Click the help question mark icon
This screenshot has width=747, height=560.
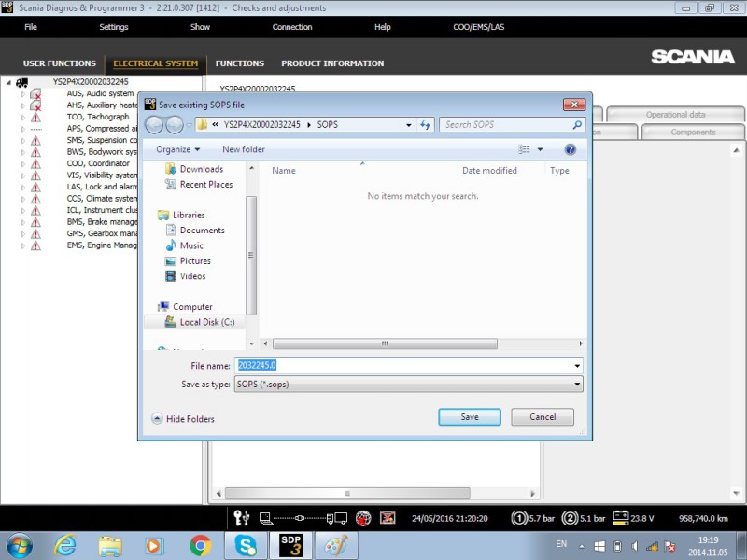[570, 149]
